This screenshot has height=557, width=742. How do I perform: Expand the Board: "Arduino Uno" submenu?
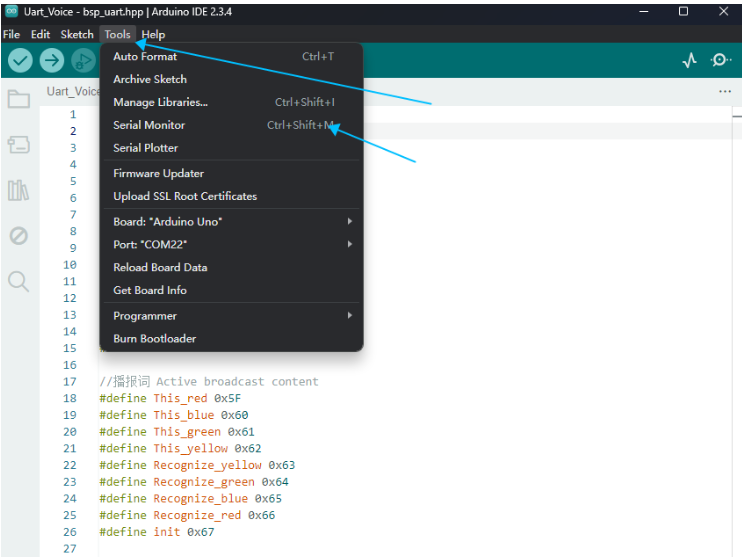point(231,221)
